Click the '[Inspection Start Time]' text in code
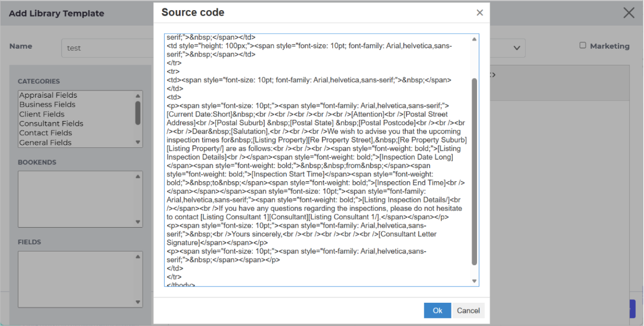Screen dimensions: 644x326 288,174
